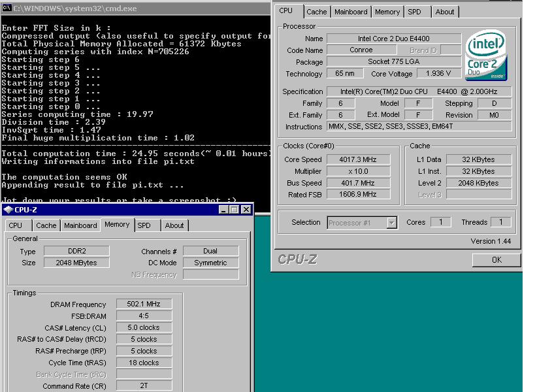Click the processor Name field 'Intel Core 2 Duo E4400'
Image resolution: width=552 pixels, height=392 pixels.
(393, 39)
